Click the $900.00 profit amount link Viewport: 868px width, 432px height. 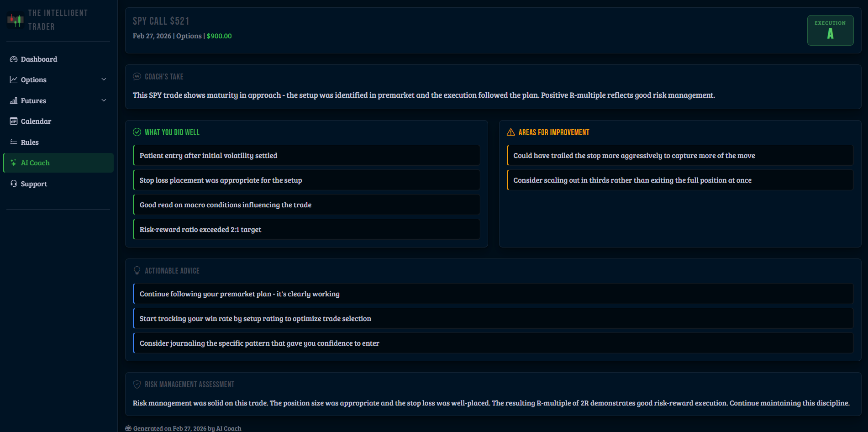[x=219, y=36]
